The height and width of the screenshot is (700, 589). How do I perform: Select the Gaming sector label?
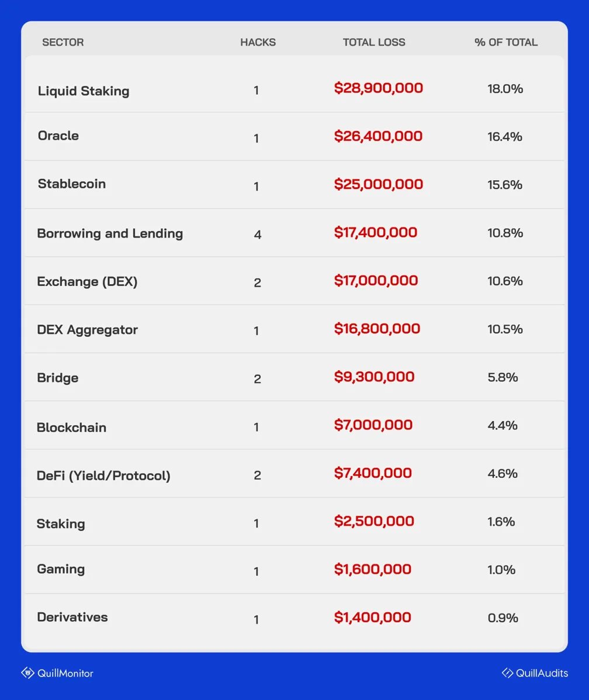(61, 569)
